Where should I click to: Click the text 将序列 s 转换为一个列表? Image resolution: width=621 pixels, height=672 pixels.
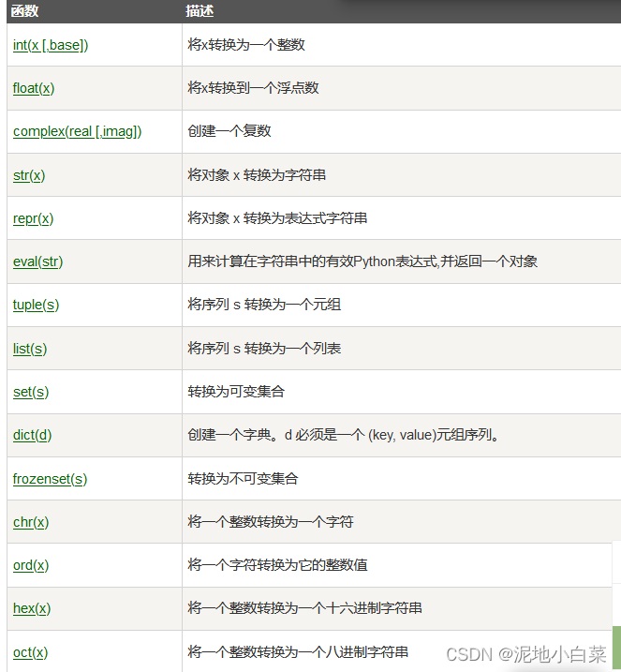pos(264,348)
